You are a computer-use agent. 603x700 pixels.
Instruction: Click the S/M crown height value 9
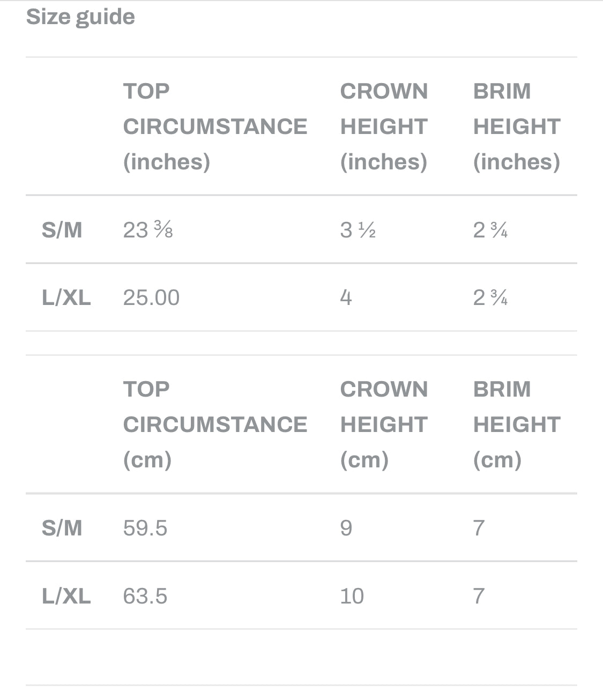click(x=346, y=528)
